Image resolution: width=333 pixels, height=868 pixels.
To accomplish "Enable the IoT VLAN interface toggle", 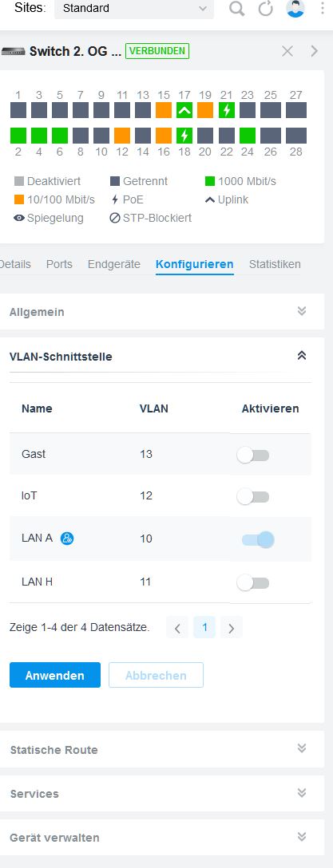I will click(x=253, y=496).
